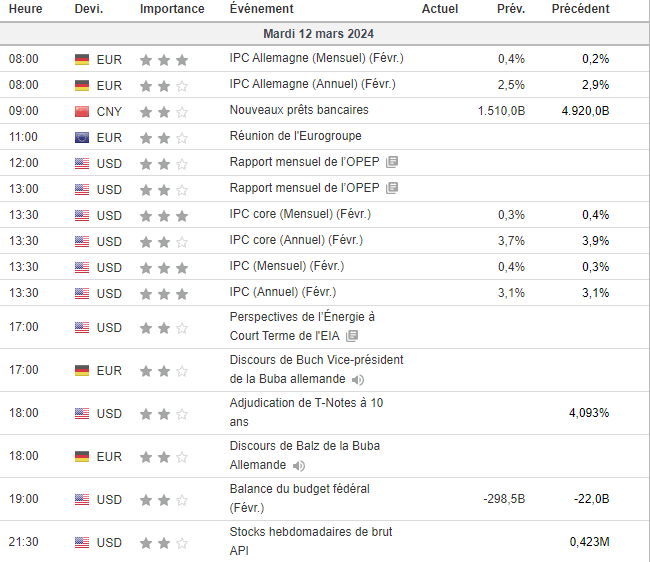Open Réunion de l'Eurogroupe event
Screen dimensions: 650x562
(x=295, y=136)
